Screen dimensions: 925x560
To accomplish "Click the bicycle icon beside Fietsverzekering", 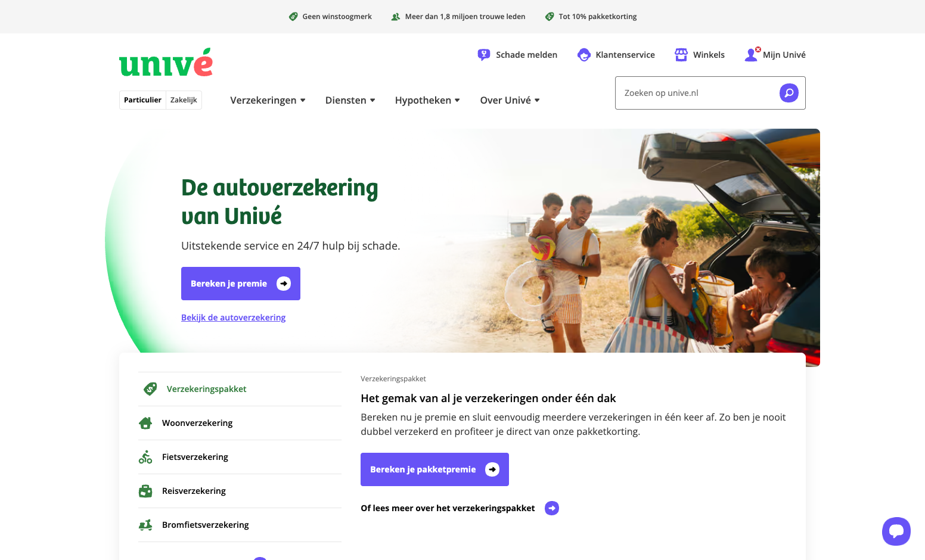I will 145,457.
